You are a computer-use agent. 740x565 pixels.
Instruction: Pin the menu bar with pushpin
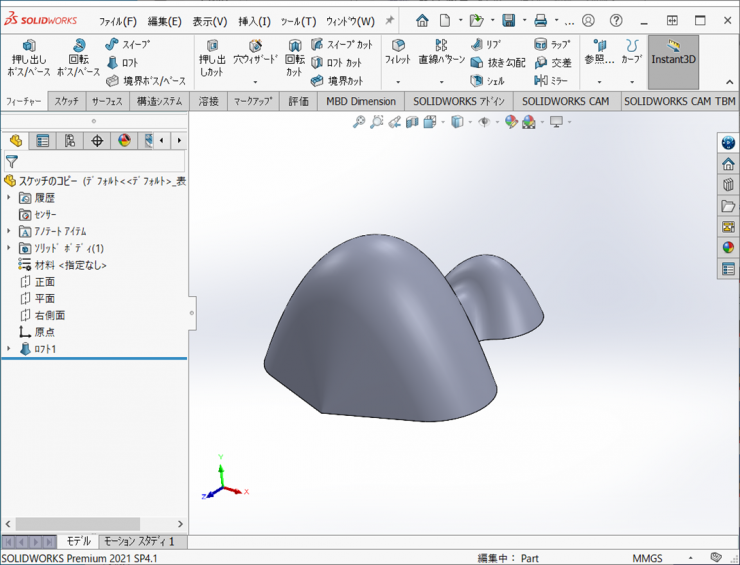(x=389, y=20)
